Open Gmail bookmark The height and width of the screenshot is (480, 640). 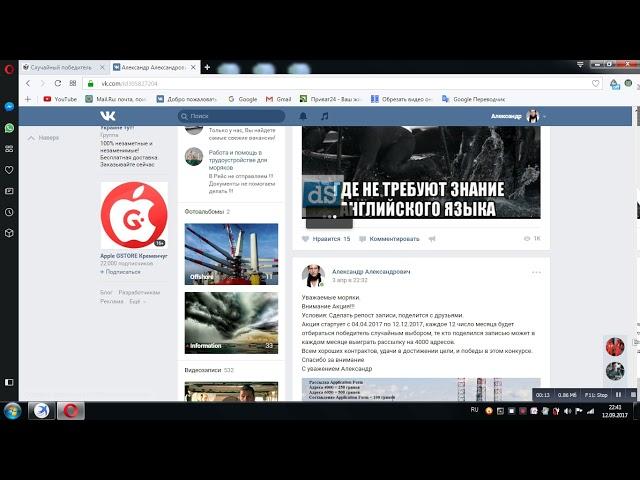pyautogui.click(x=278, y=99)
